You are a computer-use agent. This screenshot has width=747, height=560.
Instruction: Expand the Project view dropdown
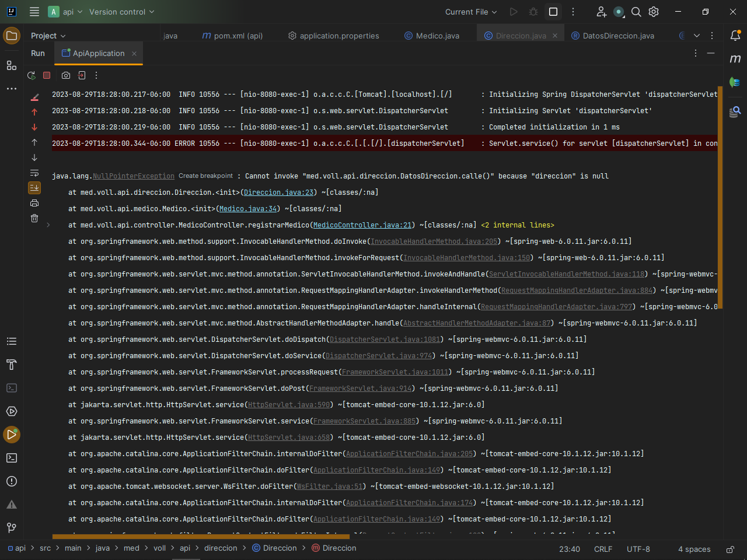(48, 36)
